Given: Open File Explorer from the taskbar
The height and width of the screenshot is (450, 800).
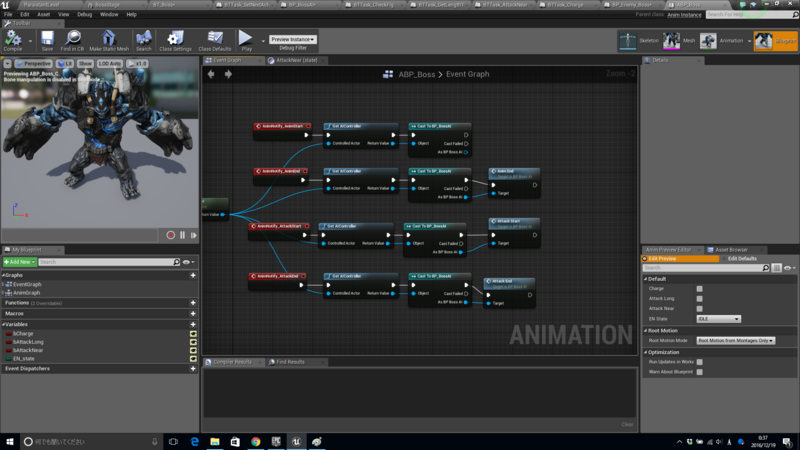Looking at the screenshot, I should 215,441.
